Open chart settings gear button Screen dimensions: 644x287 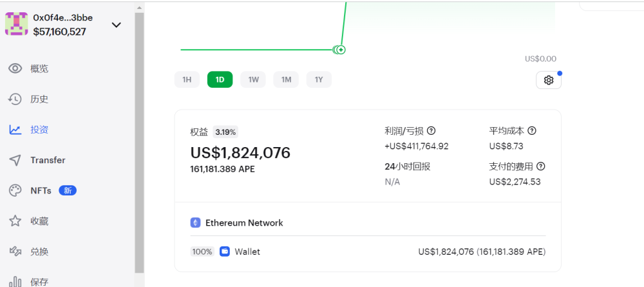[x=548, y=80]
